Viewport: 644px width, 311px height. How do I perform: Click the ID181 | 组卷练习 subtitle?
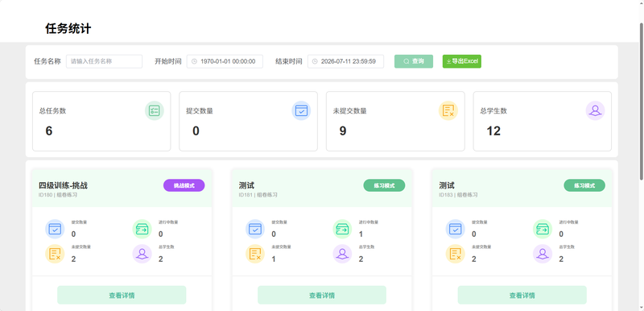(258, 195)
